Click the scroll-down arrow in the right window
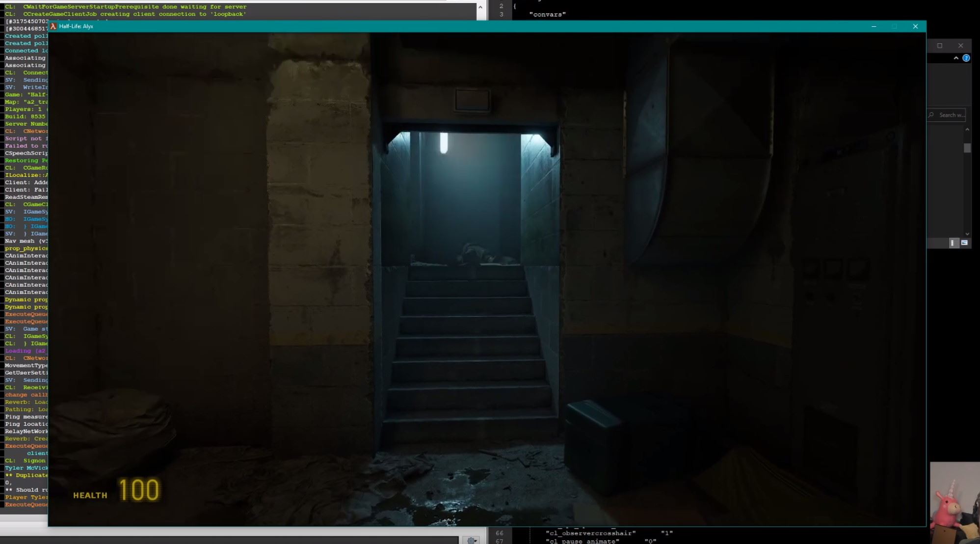980x544 pixels. (x=967, y=234)
